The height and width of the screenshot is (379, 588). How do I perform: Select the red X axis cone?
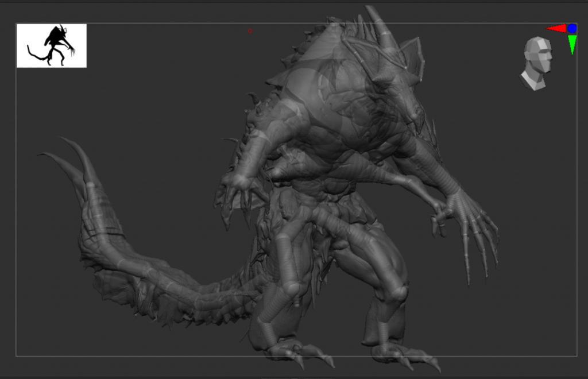pyautogui.click(x=556, y=29)
